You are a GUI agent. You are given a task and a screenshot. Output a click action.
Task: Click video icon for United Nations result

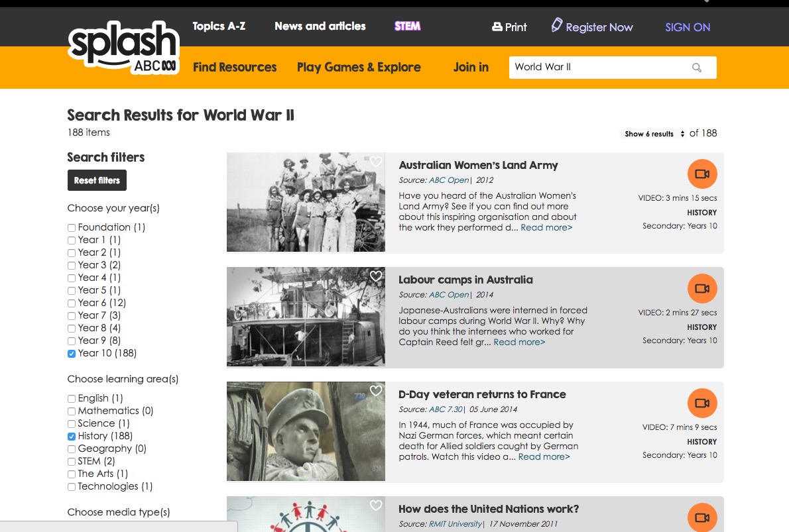tap(702, 517)
